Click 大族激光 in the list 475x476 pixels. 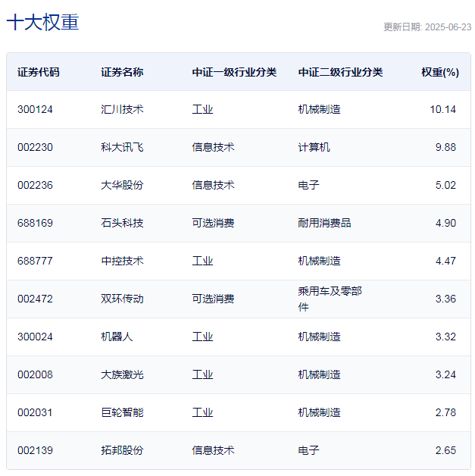pyautogui.click(x=122, y=374)
